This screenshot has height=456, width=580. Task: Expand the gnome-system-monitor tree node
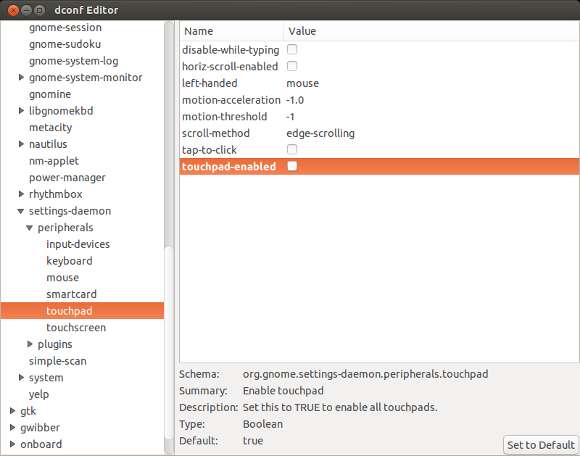pyautogui.click(x=21, y=77)
